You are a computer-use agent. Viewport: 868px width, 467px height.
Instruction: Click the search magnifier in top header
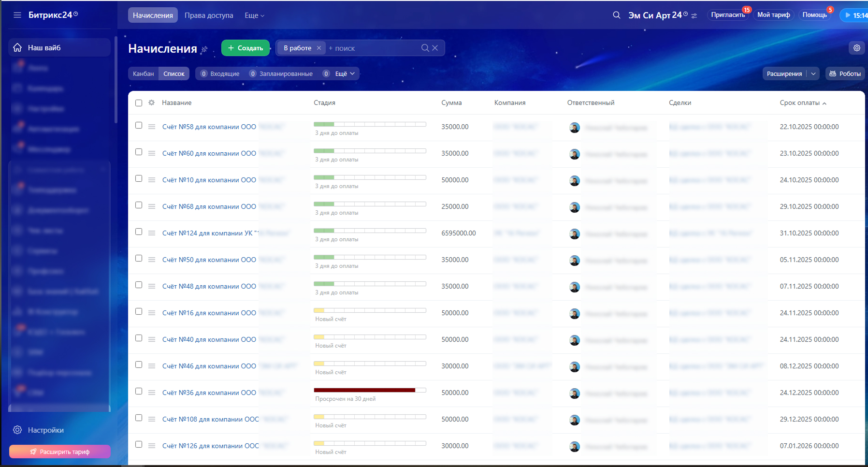[616, 15]
